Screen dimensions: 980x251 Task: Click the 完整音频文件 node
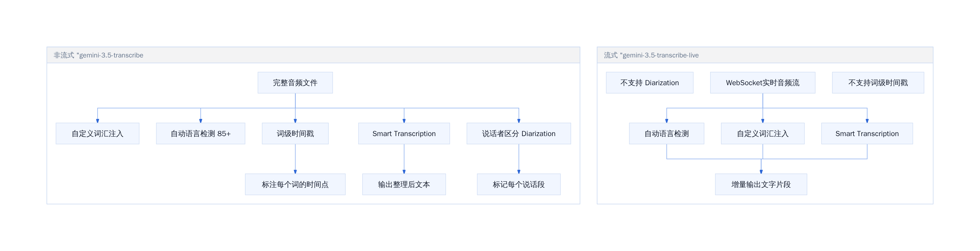pyautogui.click(x=295, y=83)
